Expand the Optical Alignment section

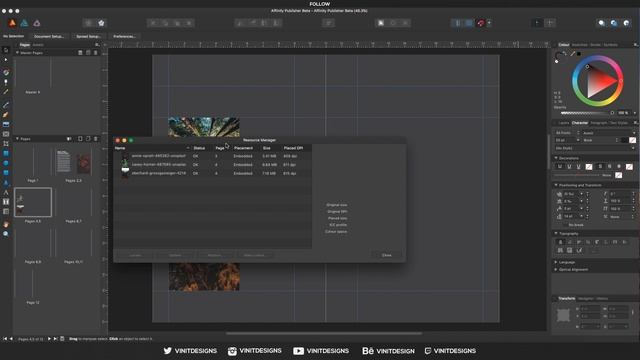(x=556, y=269)
